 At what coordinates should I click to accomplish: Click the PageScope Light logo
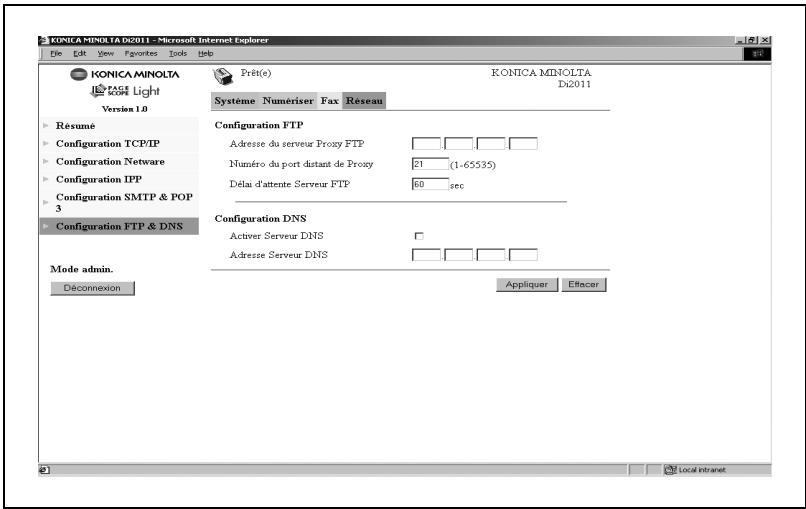(x=125, y=91)
